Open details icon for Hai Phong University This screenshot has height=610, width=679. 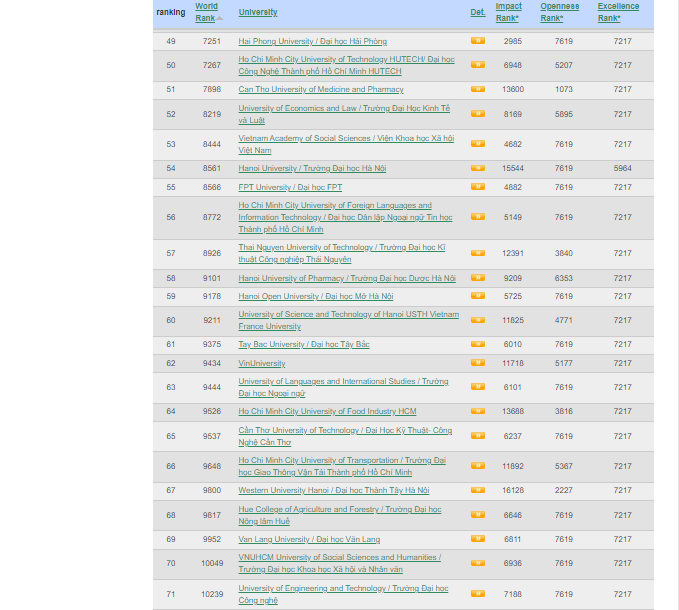pos(478,41)
